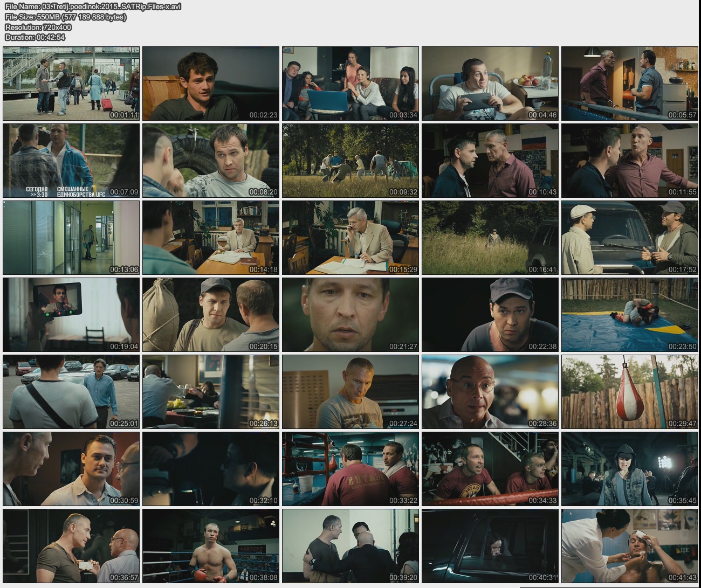
Task: Select the 00:38:08 shirtless boxer thumbnail
Action: 211,546
